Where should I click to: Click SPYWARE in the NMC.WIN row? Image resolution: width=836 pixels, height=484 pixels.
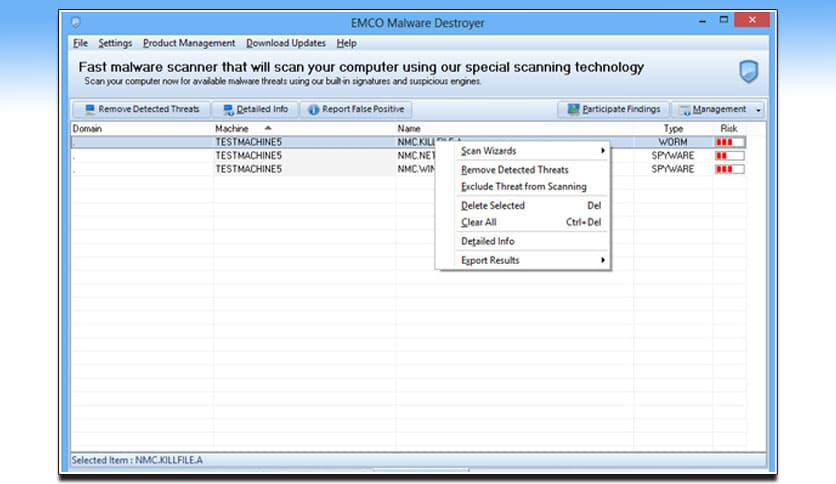[x=673, y=169]
